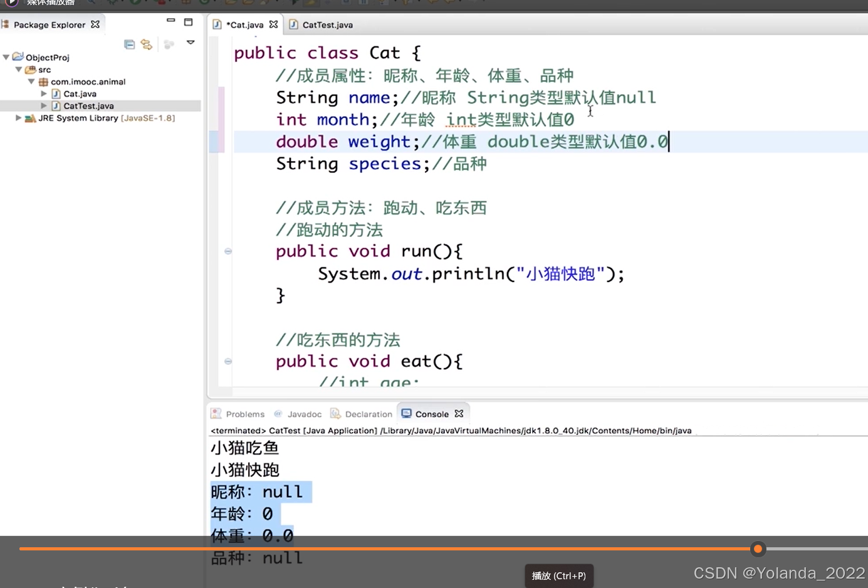Image resolution: width=868 pixels, height=588 pixels.
Task: Open the Javadoc tab
Action: coord(305,414)
